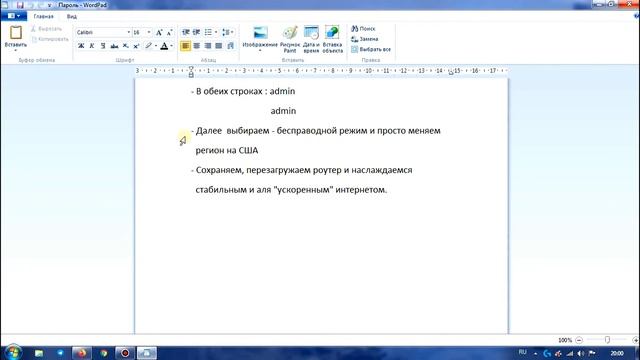The height and width of the screenshot is (360, 640).
Task: Click Вырезать (cut) in clipboard group
Action: pyautogui.click(x=46, y=29)
